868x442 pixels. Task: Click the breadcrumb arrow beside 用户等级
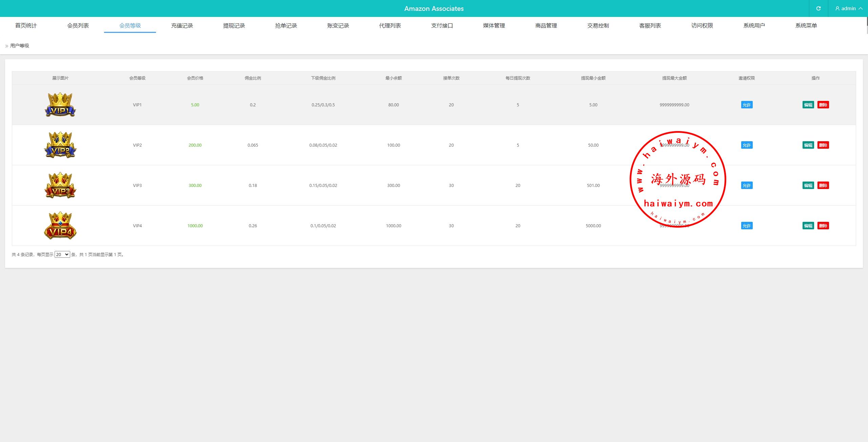7,46
